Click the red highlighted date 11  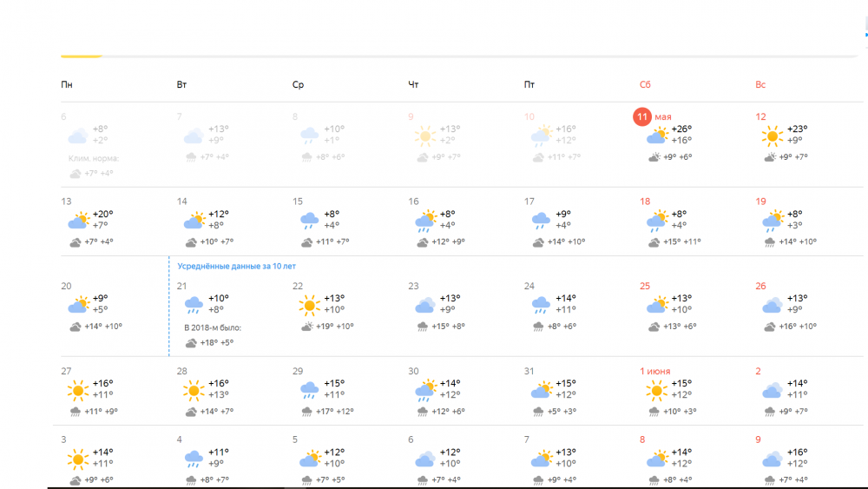coord(642,117)
